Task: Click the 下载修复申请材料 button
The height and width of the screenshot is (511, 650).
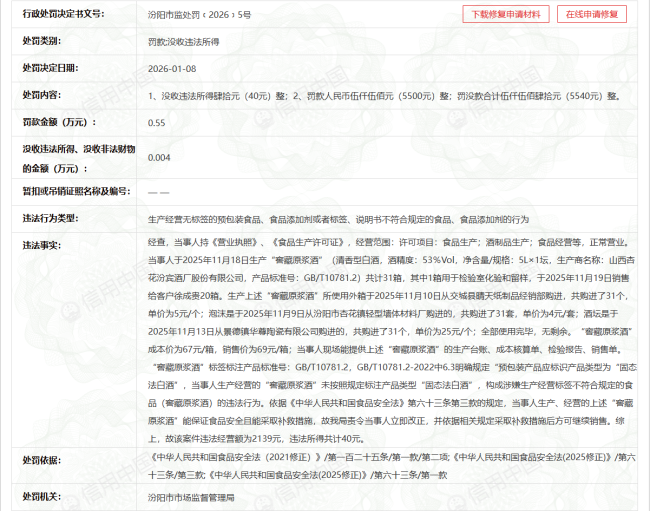Action: [506, 15]
